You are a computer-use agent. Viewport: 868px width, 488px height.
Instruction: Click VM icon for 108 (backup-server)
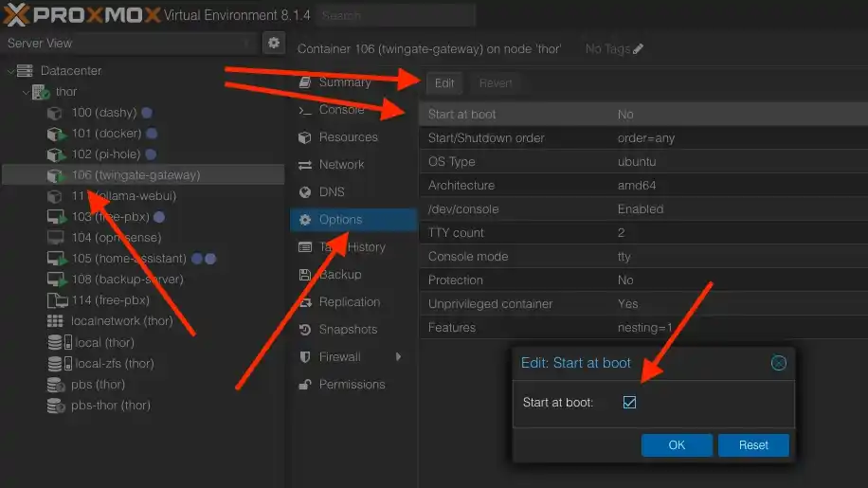point(57,280)
